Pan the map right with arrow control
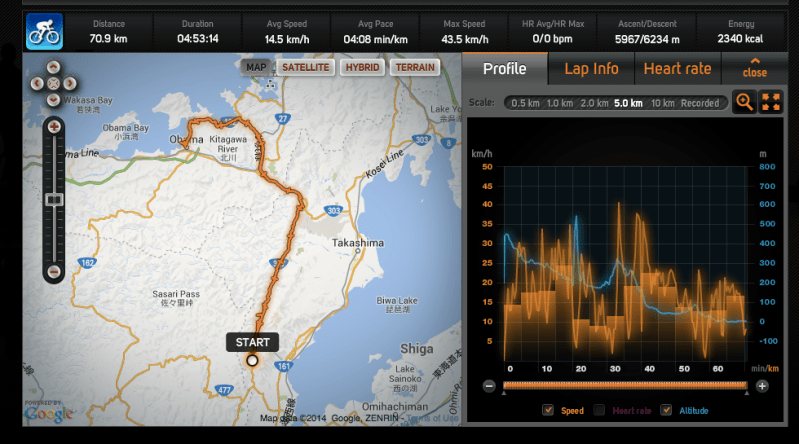The width and height of the screenshot is (799, 444). pyautogui.click(x=68, y=85)
